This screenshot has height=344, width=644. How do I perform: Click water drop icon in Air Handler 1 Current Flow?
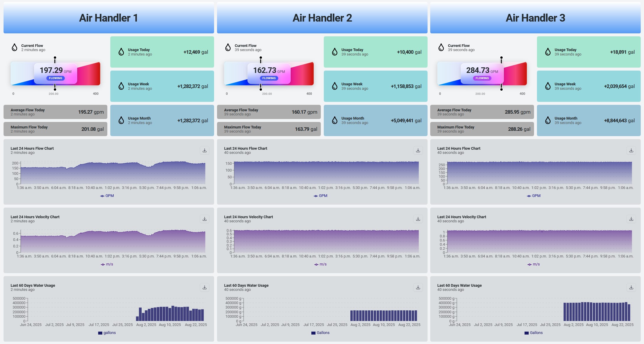point(14,47)
